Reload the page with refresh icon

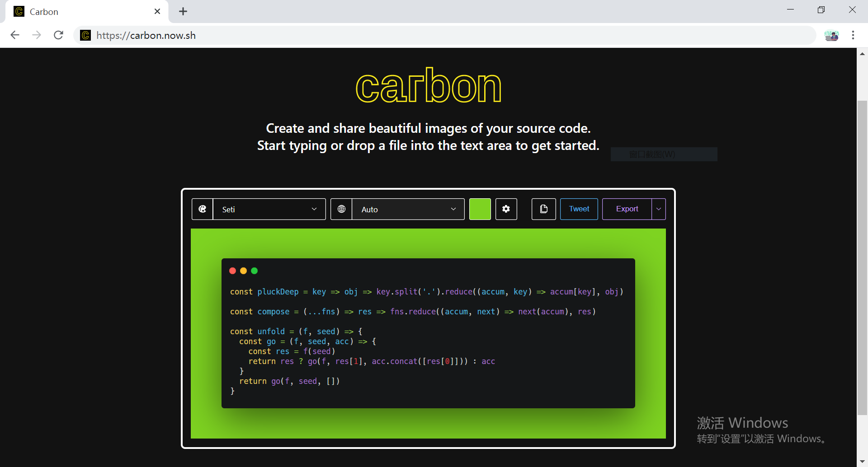point(58,35)
